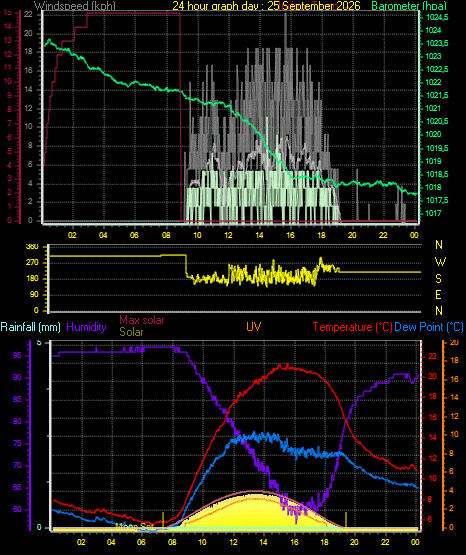This screenshot has width=466, height=555.
Task: Click the "S" compass letter
Action: tap(438, 279)
